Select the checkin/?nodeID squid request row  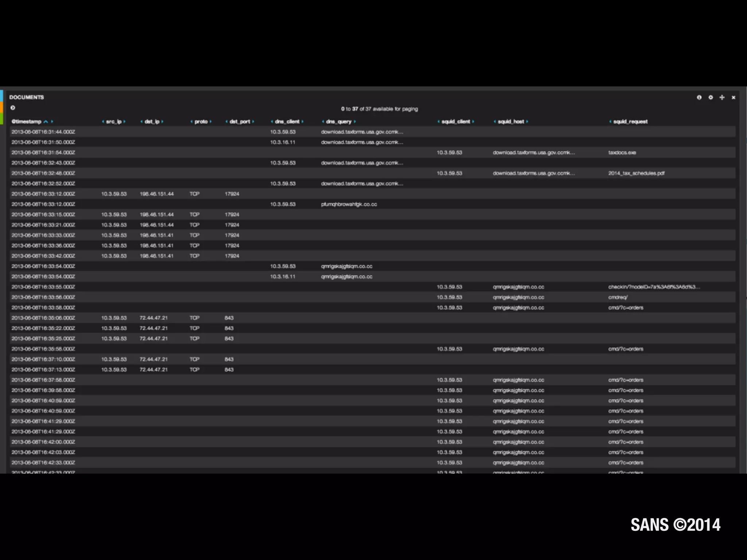[x=654, y=287]
